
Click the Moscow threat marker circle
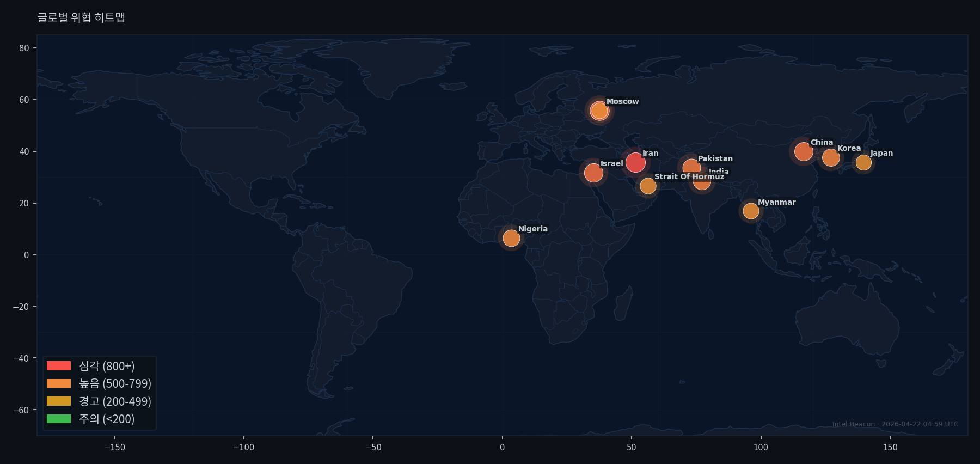pos(599,111)
